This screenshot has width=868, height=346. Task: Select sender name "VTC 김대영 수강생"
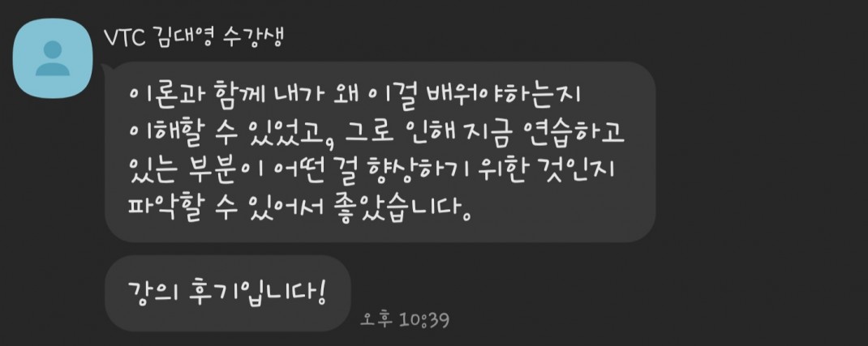click(194, 38)
